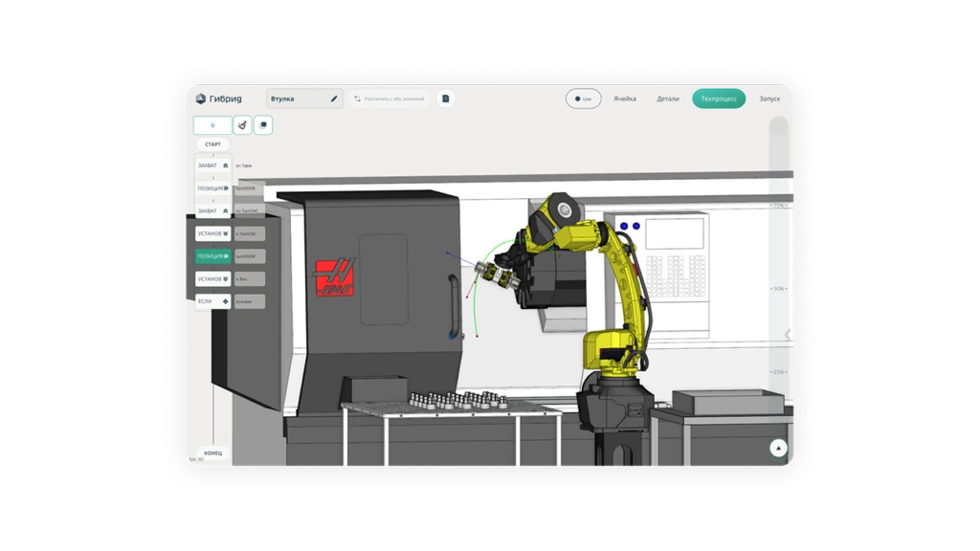
Task: Select the СТАРТ node
Action: pos(212,144)
